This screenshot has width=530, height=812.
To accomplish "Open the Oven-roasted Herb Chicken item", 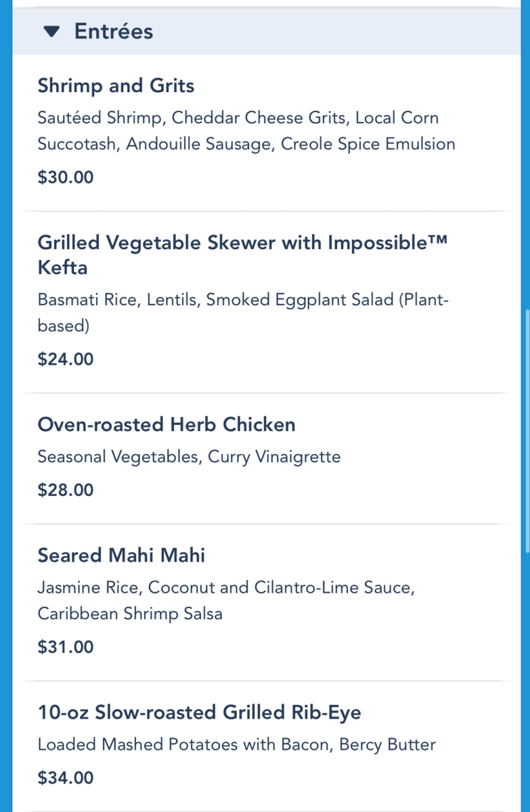I will [x=167, y=425].
